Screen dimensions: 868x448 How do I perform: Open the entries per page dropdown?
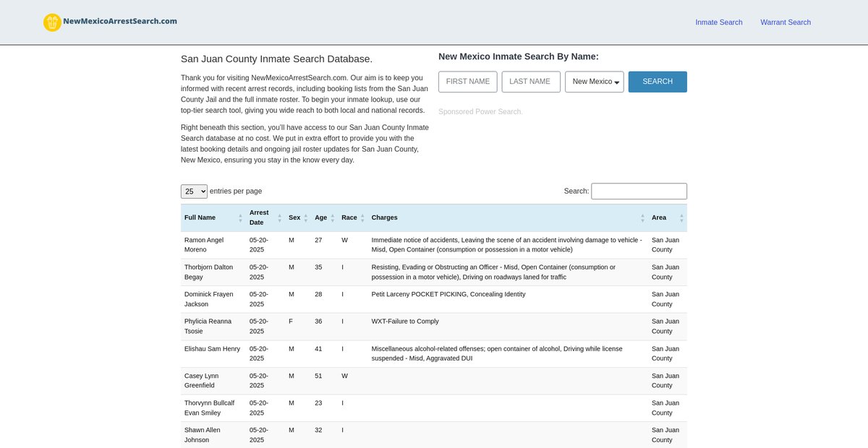point(194,191)
